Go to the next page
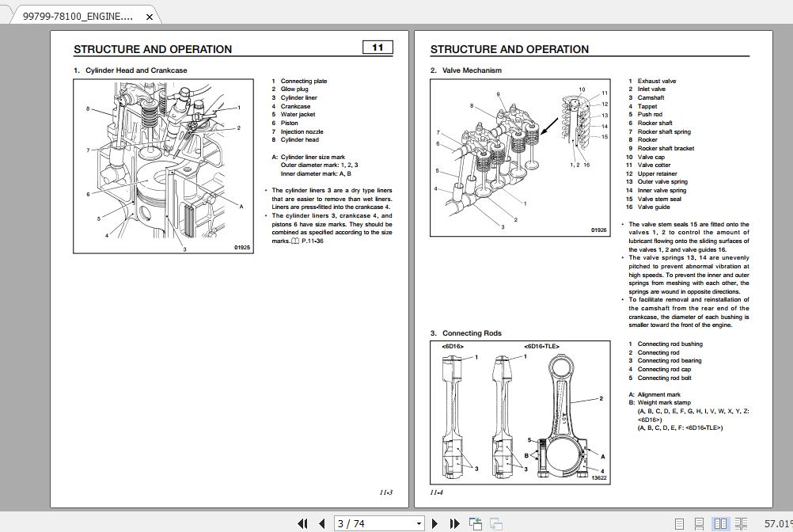Image resolution: width=793 pixels, height=532 pixels. point(434,523)
